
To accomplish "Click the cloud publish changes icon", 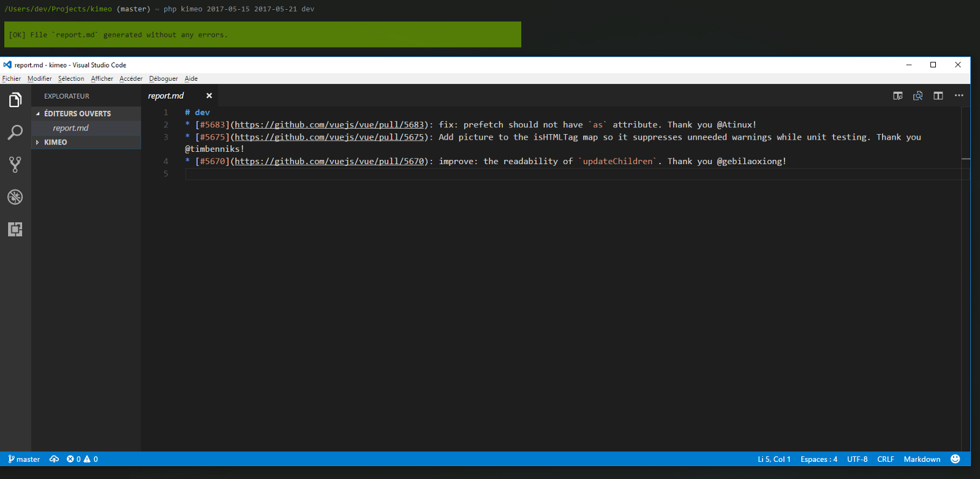I will click(54, 459).
